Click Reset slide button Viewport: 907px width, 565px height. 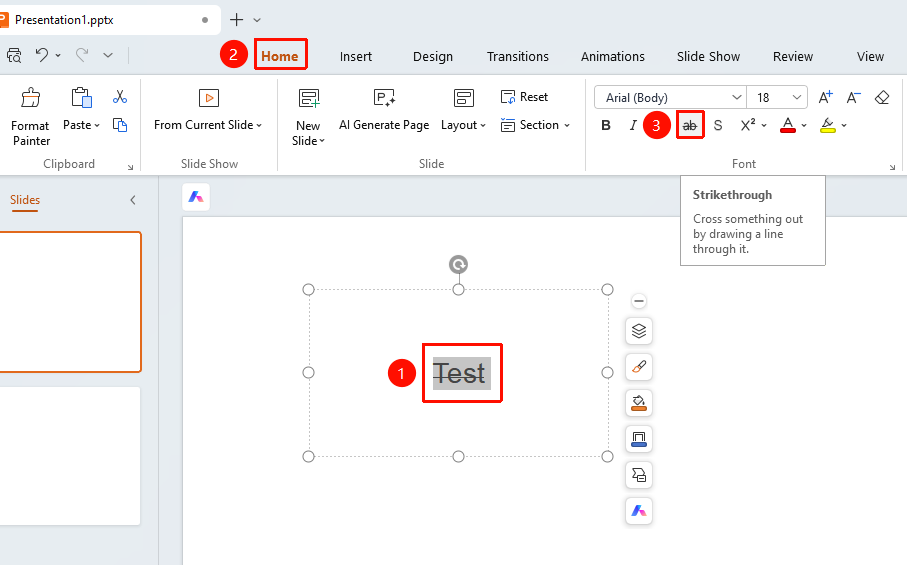pos(524,97)
